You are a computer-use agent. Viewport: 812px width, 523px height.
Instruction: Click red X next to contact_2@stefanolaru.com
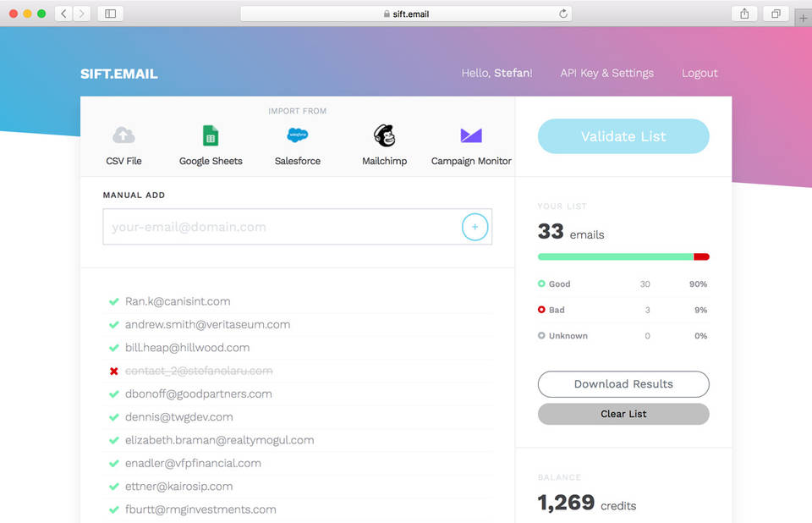[113, 371]
